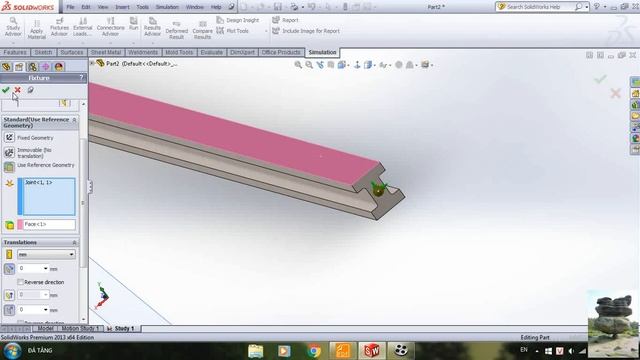Open Study Advisor

13,27
